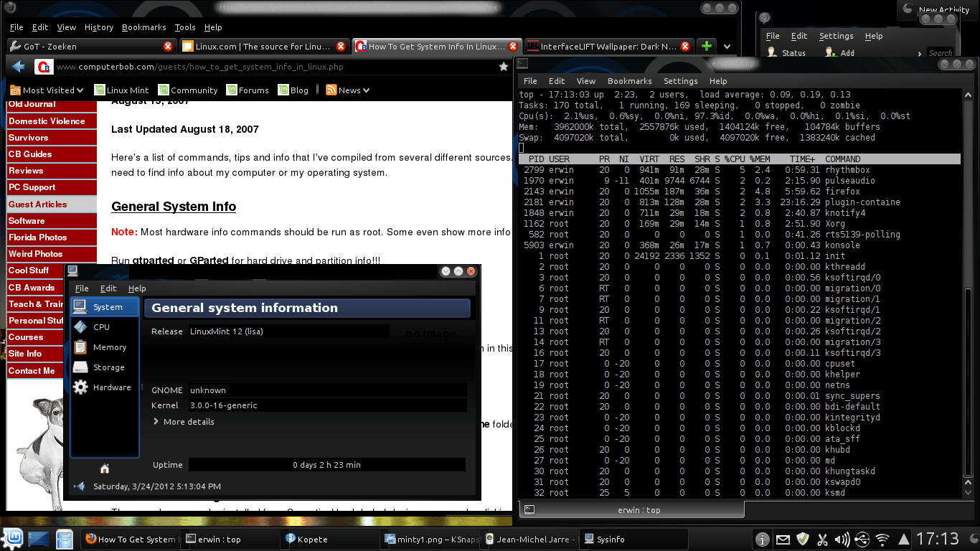Click the USB device notifier tray icon
The height and width of the screenshot is (551, 980).
point(862,539)
